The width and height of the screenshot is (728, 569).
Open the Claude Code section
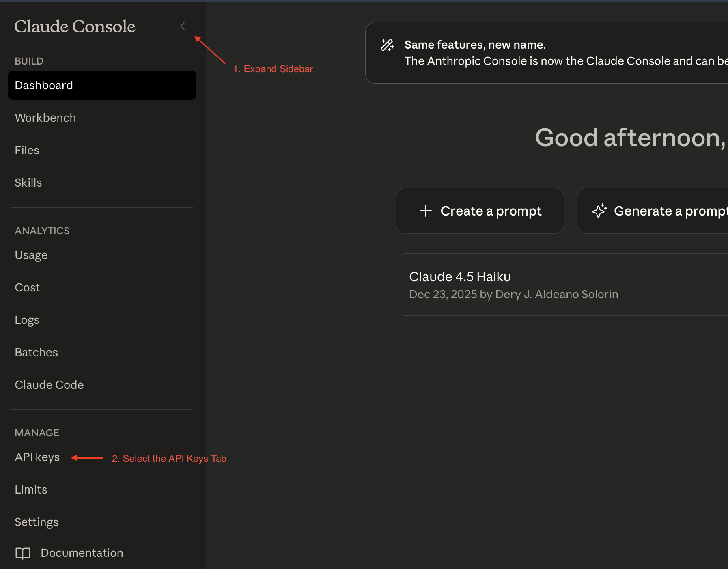click(49, 385)
